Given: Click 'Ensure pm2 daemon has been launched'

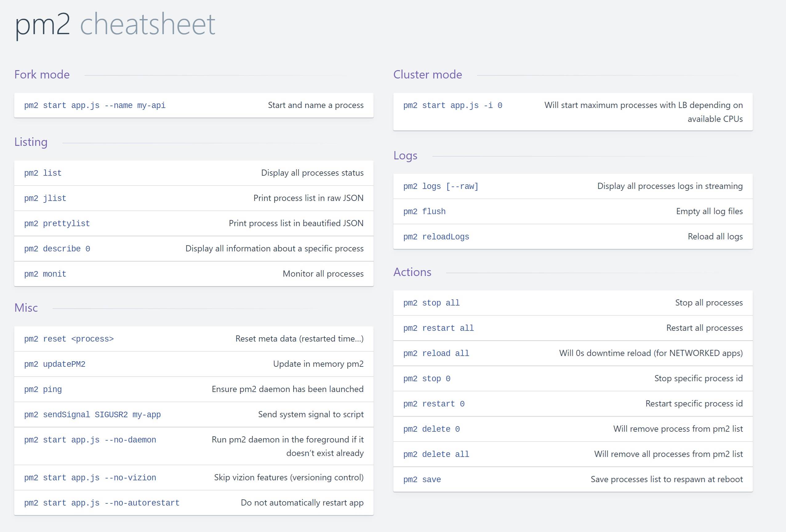Looking at the screenshot, I should [287, 389].
